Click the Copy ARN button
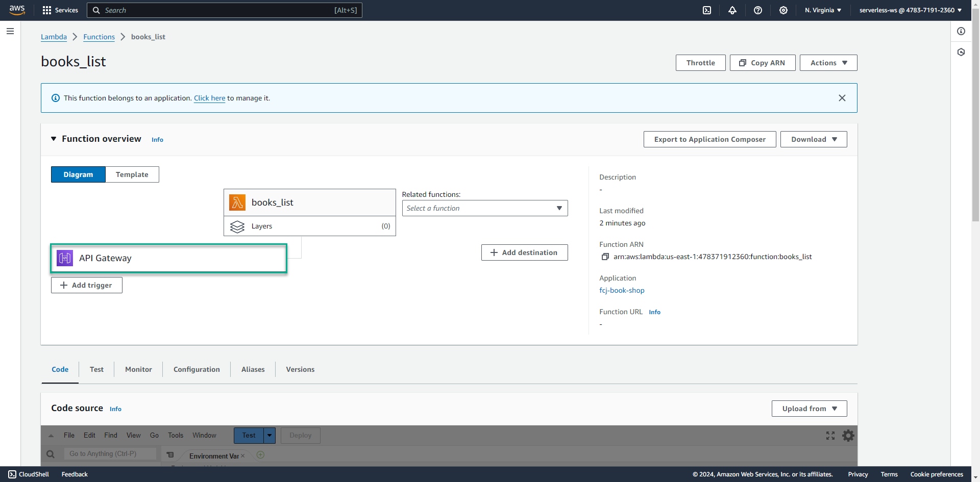The height and width of the screenshot is (482, 980). (x=763, y=63)
